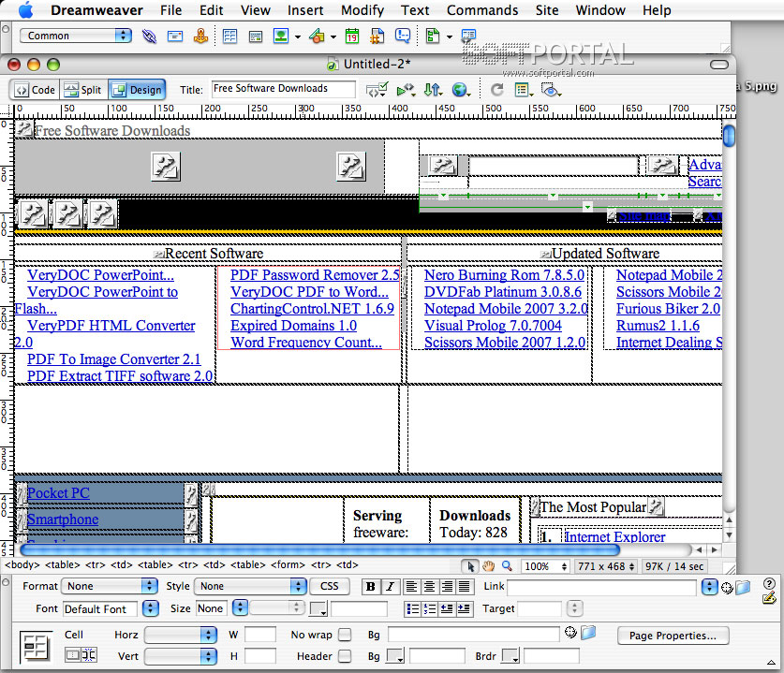The height and width of the screenshot is (673, 784).
Task: Open the Brdr color swatch
Action: 510,656
